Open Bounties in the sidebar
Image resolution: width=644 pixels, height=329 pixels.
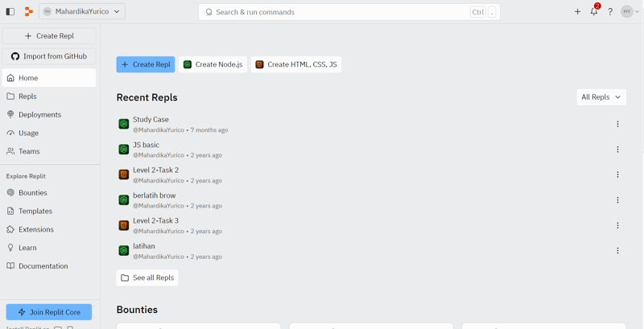tap(49, 193)
